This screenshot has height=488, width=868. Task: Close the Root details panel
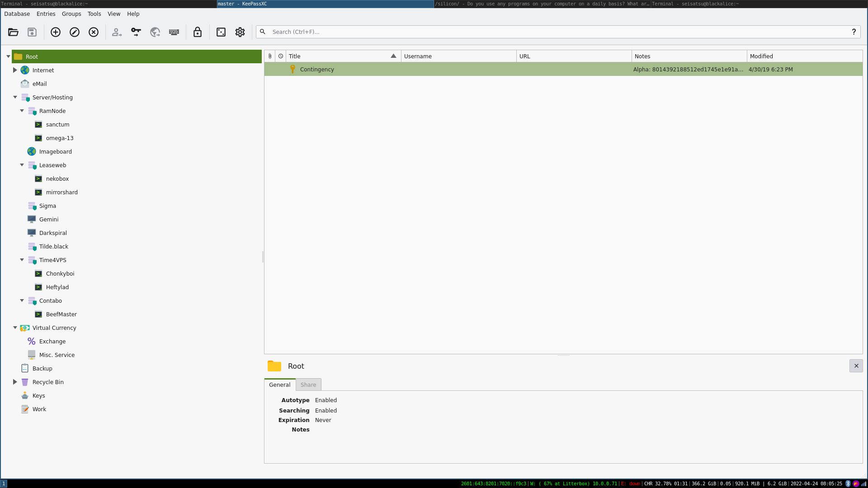(x=856, y=366)
